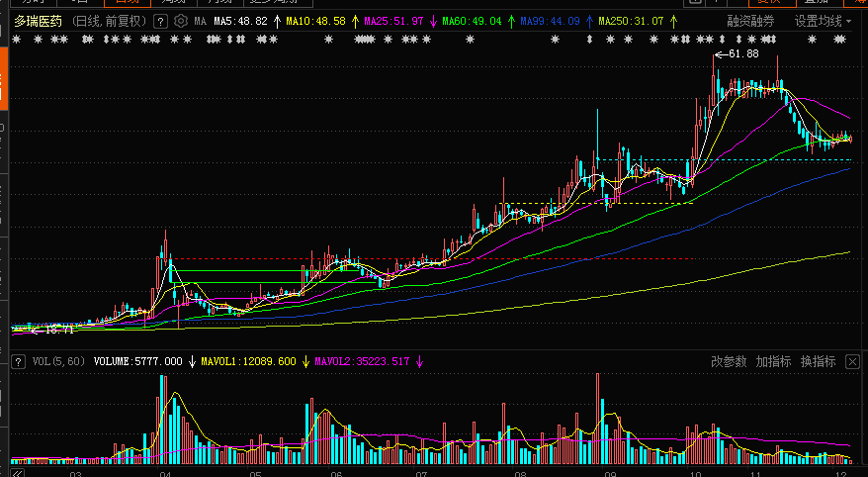The image size is (868, 477).
Task: Click the 09 month label on time axis
Action: tap(610, 474)
